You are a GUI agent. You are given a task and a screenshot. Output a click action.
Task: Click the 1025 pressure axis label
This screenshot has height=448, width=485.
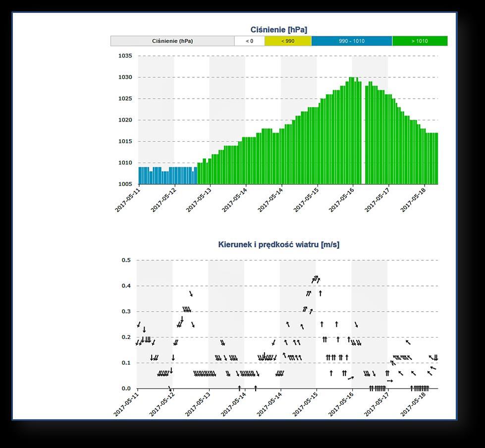[x=125, y=99]
